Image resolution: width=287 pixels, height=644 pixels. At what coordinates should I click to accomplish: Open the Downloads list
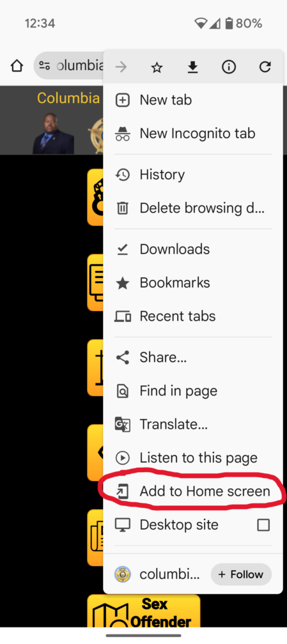[193, 249]
